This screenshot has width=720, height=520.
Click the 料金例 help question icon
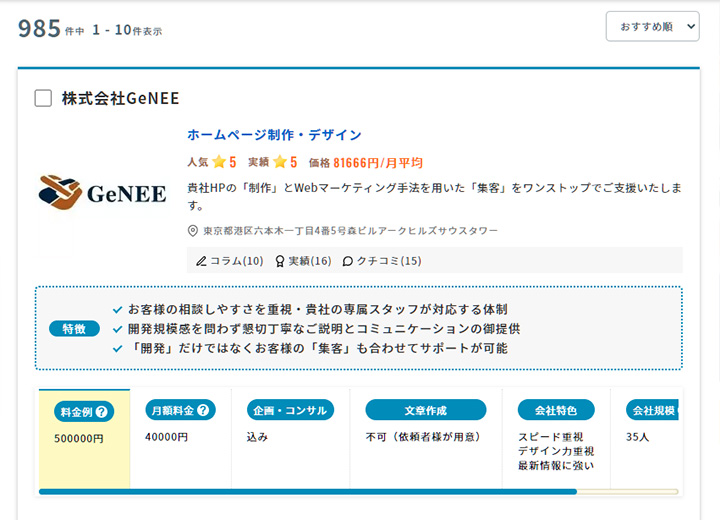pyautogui.click(x=101, y=412)
